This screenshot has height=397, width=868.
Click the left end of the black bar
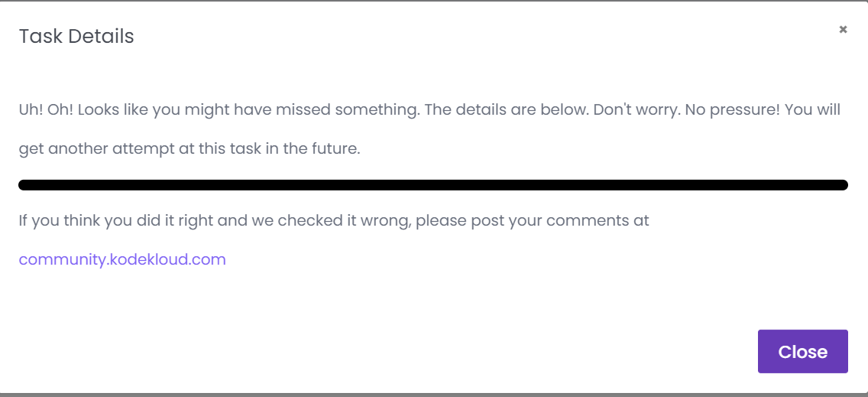click(x=24, y=184)
